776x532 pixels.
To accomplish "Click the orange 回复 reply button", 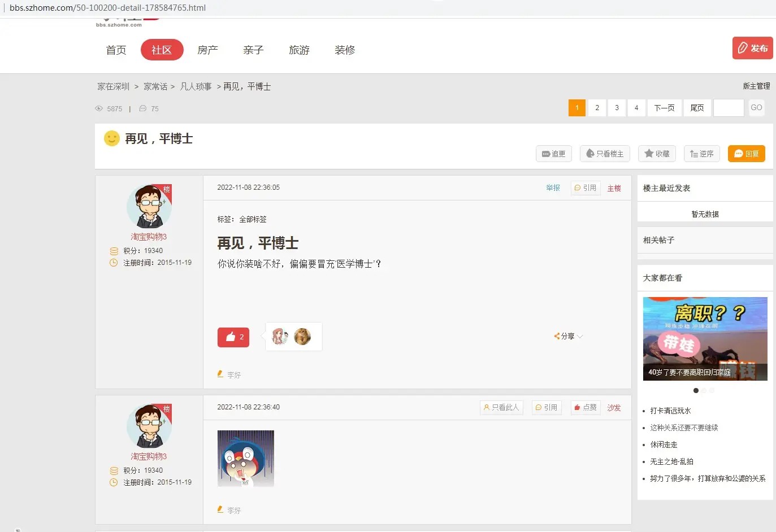I will click(x=746, y=154).
